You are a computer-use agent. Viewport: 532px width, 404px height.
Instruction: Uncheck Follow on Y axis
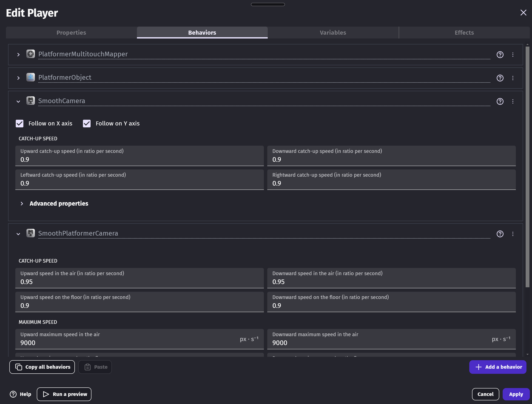(87, 123)
